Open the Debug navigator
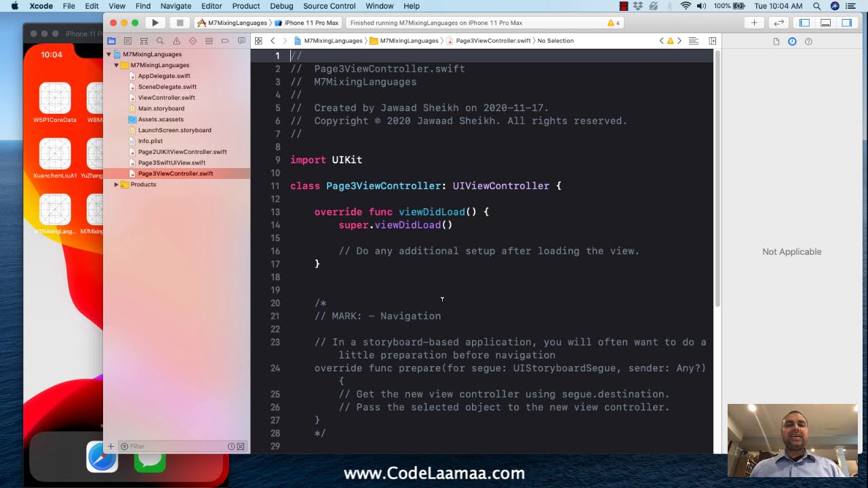The height and width of the screenshot is (488, 868). (x=209, y=41)
